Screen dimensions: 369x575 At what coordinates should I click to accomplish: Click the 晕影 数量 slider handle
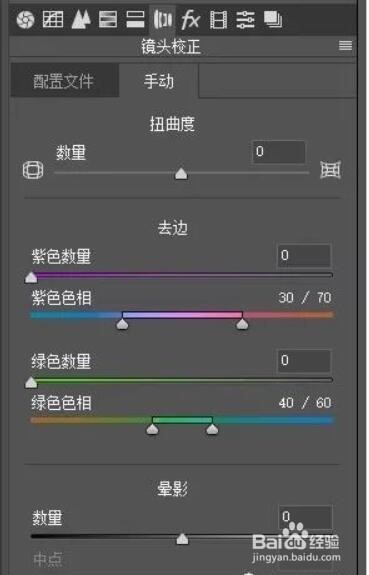click(x=182, y=539)
